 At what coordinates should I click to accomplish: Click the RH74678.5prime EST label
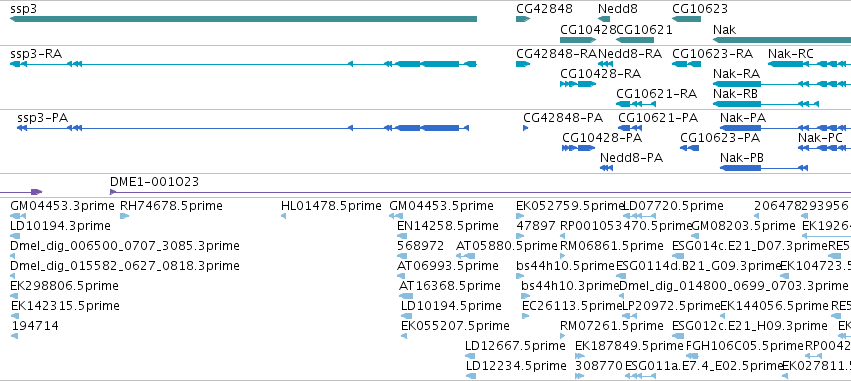171,206
